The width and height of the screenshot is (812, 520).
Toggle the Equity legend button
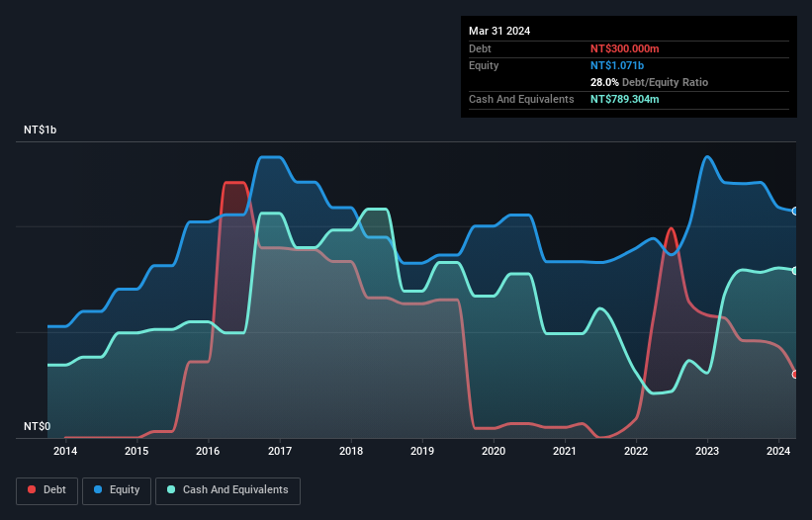pyautogui.click(x=117, y=490)
